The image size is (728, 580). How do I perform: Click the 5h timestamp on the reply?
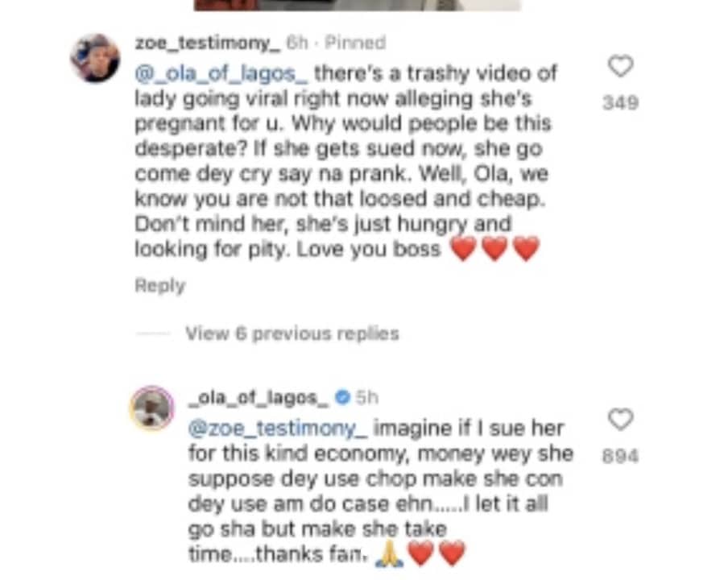366,398
